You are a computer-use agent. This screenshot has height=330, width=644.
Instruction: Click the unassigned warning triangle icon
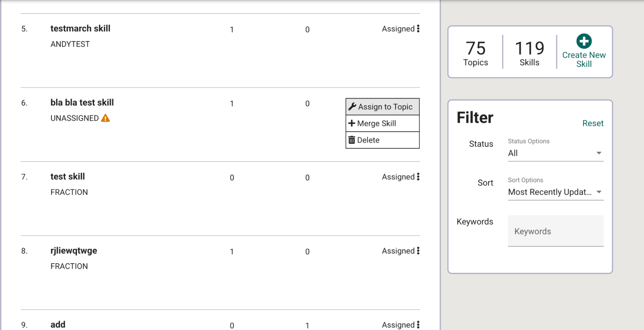pyautogui.click(x=105, y=118)
